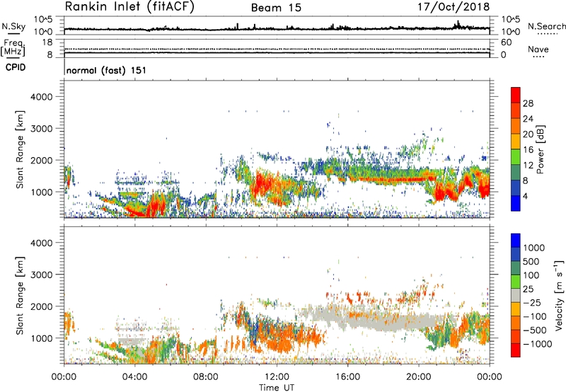Click the '28' tick on the power colorbar
Viewport: 566px width, 392px height.
click(528, 103)
